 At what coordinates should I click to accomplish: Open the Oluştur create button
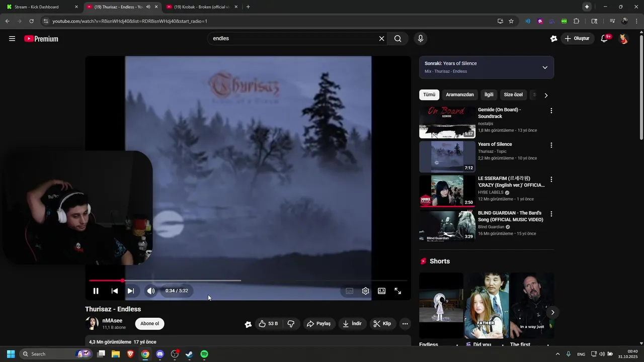[x=578, y=39]
